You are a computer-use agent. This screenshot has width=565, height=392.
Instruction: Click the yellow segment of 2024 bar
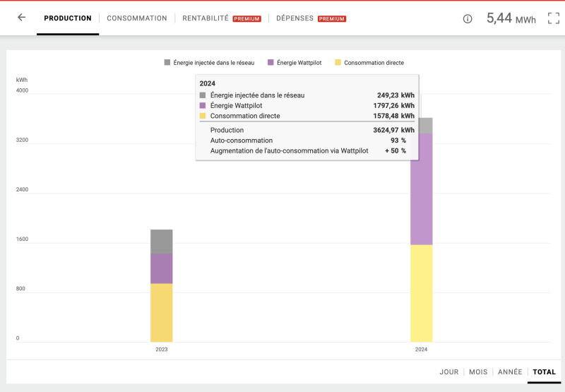point(422,293)
